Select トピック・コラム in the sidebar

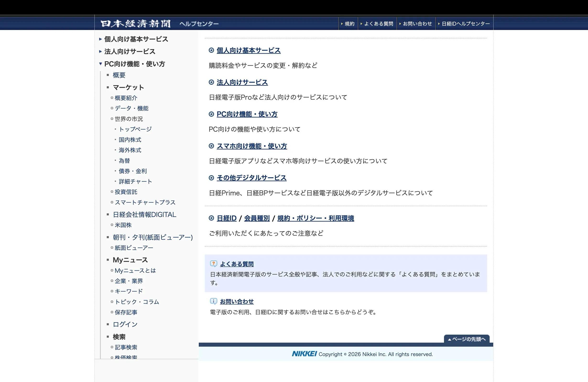[137, 302]
